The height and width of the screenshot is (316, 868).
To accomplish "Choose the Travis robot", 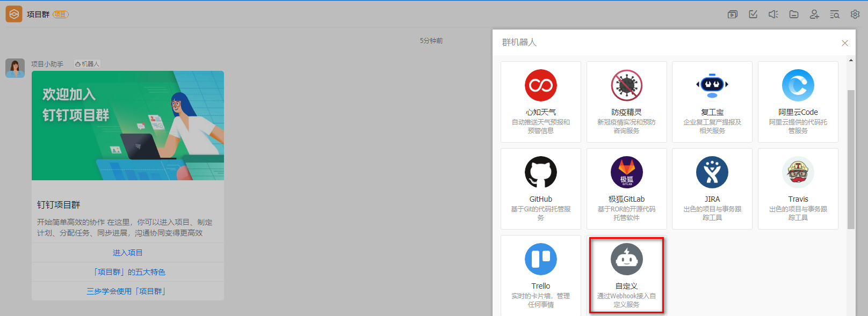I will point(798,188).
